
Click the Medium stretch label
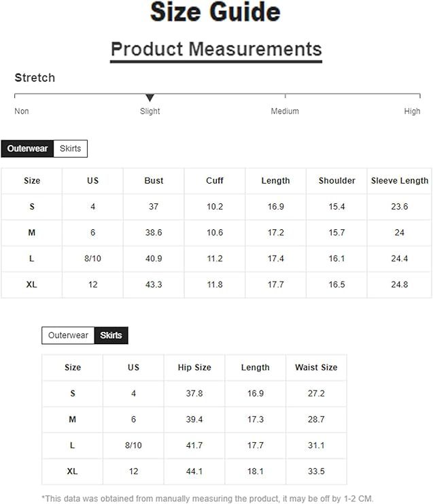coord(285,112)
